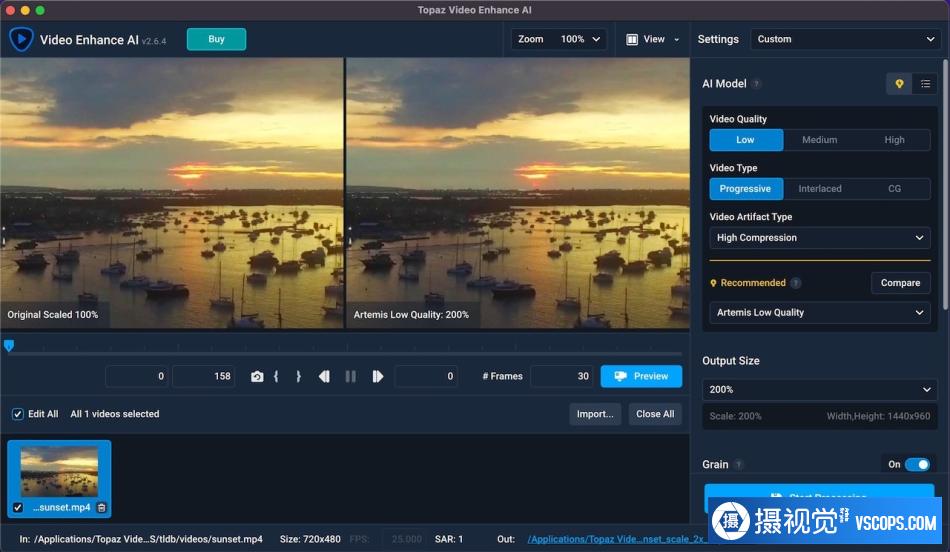950x552 pixels.
Task: Select the recommended model lightbulb icon
Action: [899, 84]
